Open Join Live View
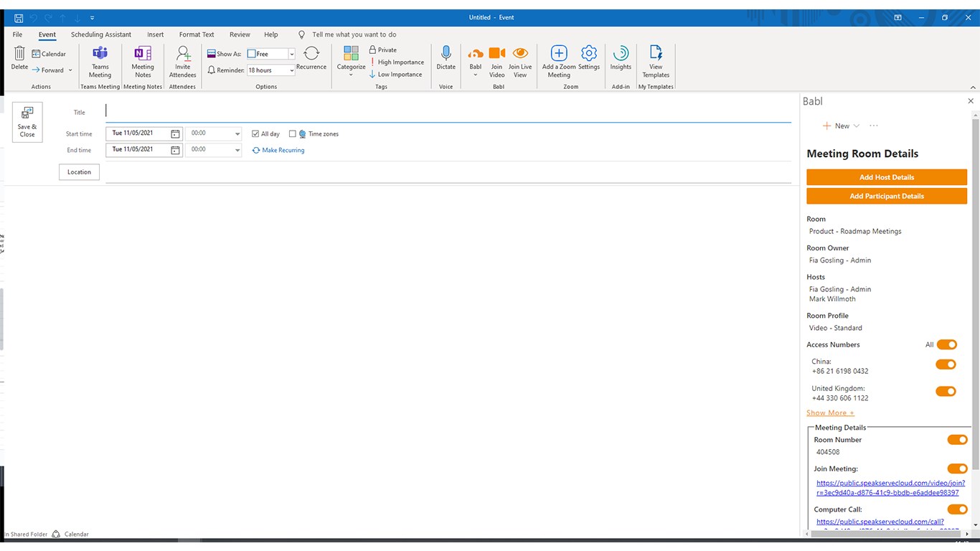This screenshot has width=980, height=551. point(520,62)
